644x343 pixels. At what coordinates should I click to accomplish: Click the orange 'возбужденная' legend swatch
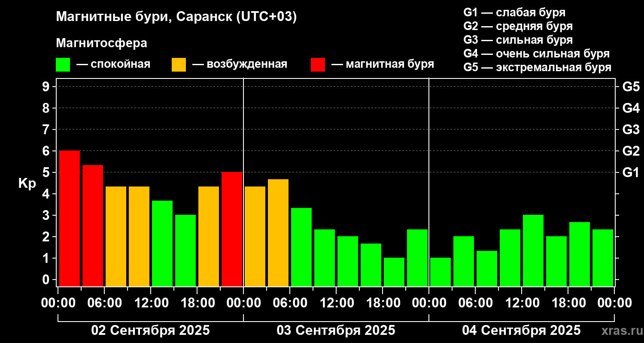[x=179, y=65]
